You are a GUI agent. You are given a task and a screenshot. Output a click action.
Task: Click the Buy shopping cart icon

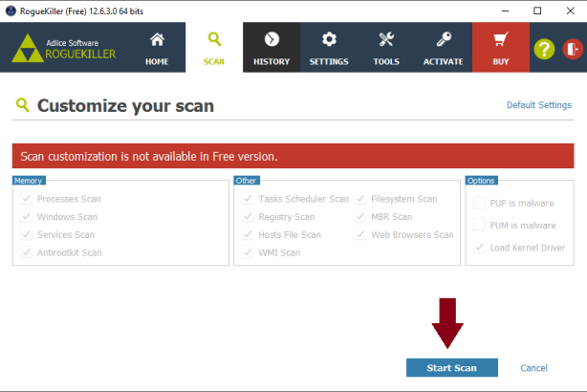point(500,40)
